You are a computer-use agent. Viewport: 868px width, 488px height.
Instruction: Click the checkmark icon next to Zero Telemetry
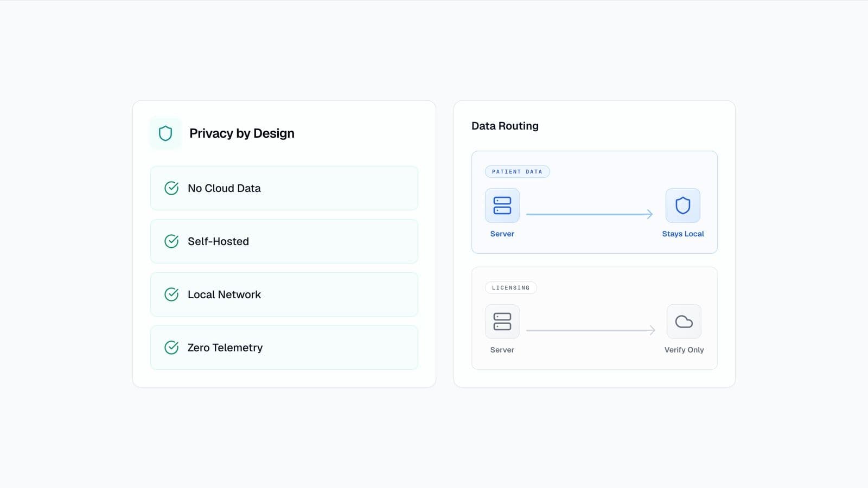(x=171, y=348)
